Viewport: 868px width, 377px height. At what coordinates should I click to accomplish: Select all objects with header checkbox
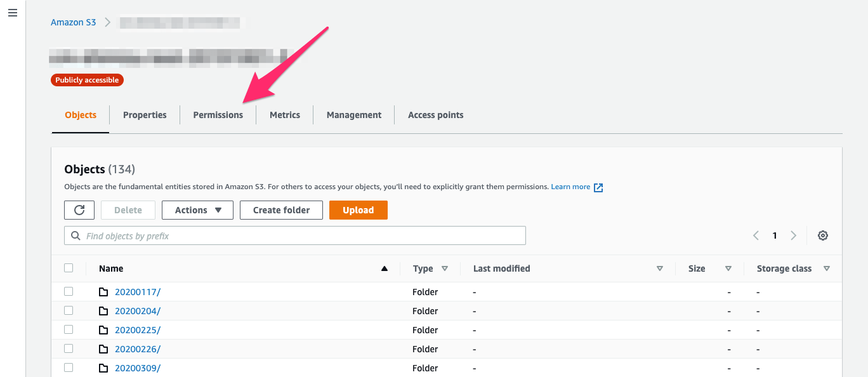(x=69, y=267)
